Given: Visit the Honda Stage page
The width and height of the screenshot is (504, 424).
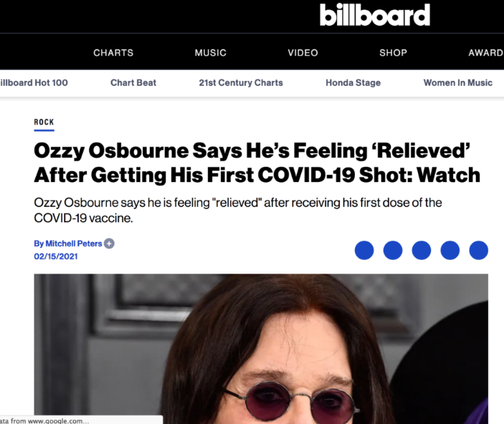Looking at the screenshot, I should pos(353,82).
